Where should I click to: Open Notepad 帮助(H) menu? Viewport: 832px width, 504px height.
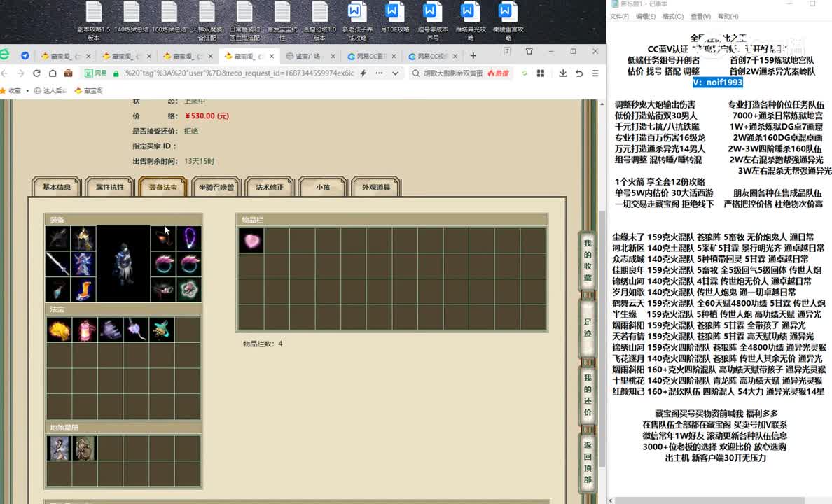(728, 16)
